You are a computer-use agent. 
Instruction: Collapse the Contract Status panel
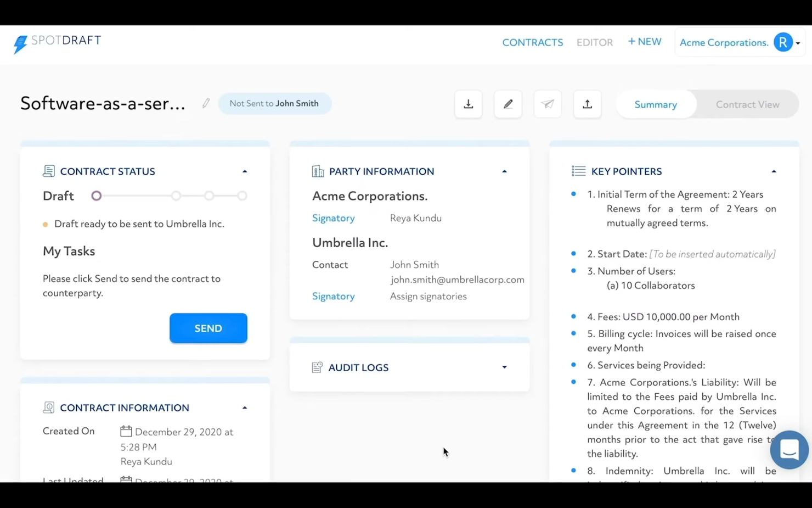click(245, 171)
